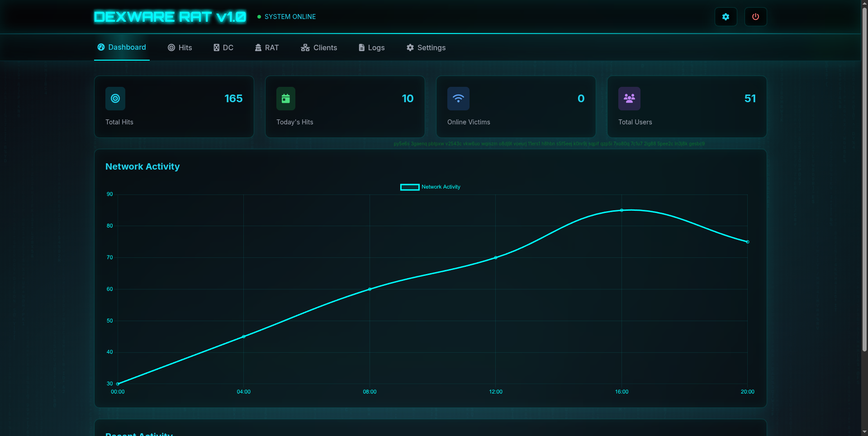Viewport: 868px width, 436px height.
Task: Select the Settings tab in navigation bar
Action: click(426, 48)
